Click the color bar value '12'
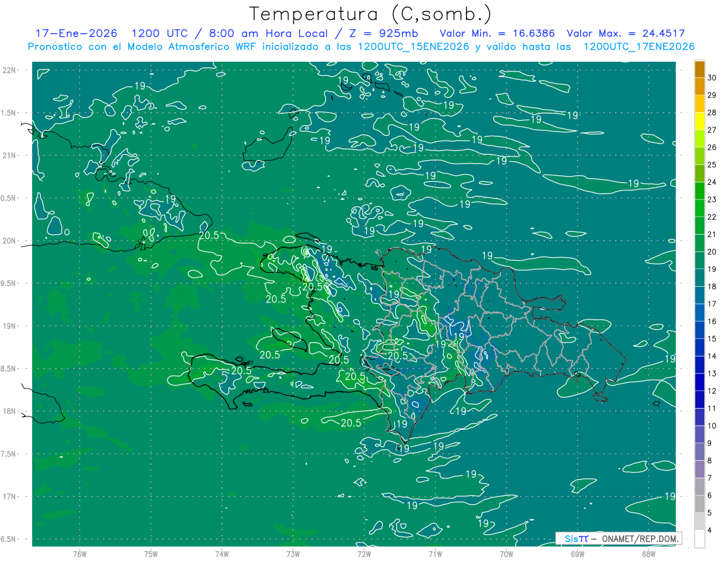Screen dimensions: 728x562 [x=712, y=391]
